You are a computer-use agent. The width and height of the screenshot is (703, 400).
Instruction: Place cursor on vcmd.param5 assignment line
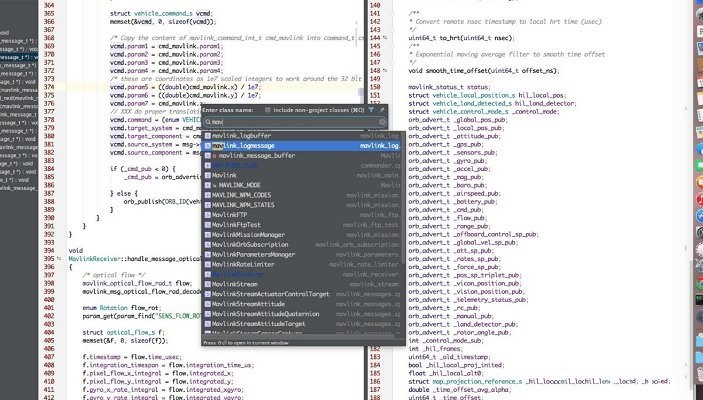point(185,87)
